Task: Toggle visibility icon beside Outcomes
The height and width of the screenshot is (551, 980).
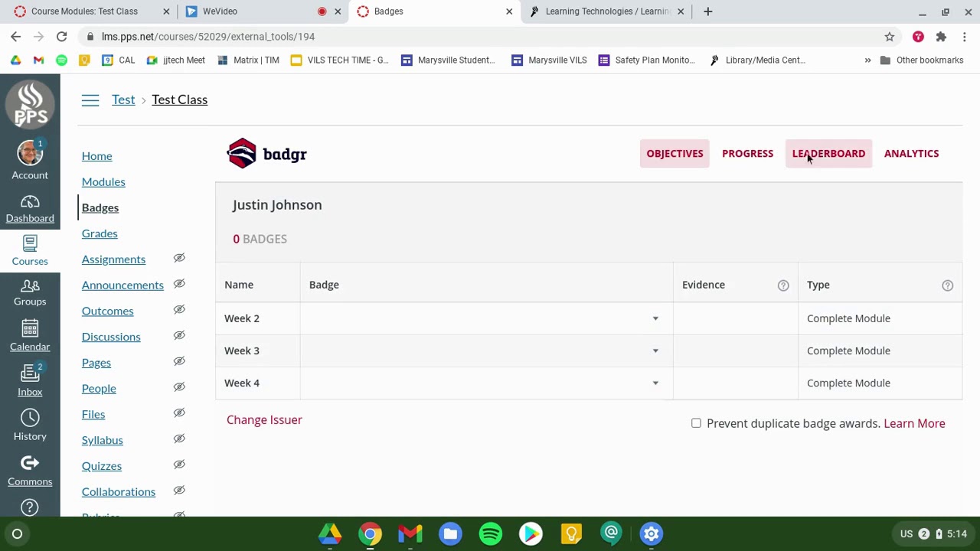Action: (179, 310)
